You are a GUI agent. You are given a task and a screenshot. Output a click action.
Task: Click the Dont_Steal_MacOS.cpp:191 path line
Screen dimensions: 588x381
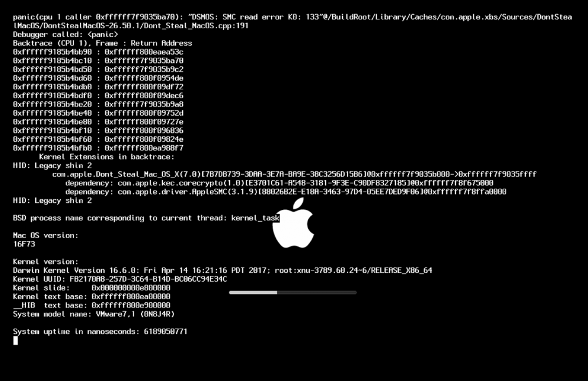(131, 26)
